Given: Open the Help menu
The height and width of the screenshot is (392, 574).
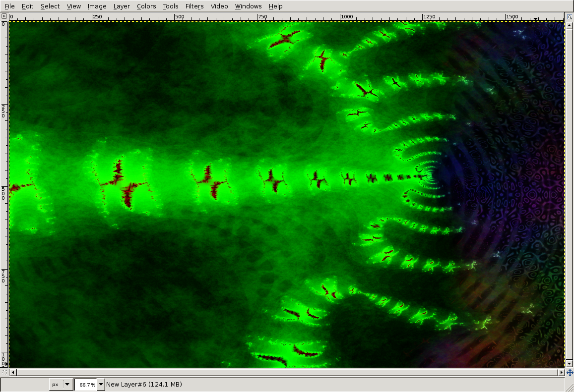Looking at the screenshot, I should point(276,6).
